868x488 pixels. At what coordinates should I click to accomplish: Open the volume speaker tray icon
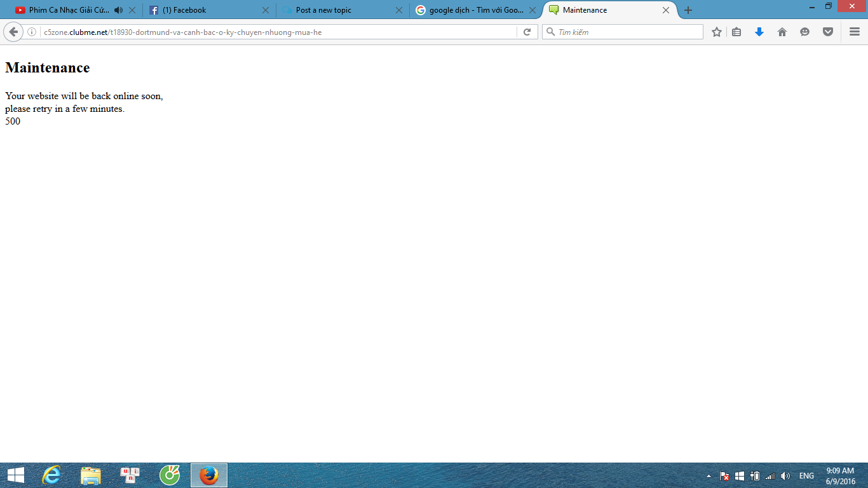pyautogui.click(x=785, y=476)
